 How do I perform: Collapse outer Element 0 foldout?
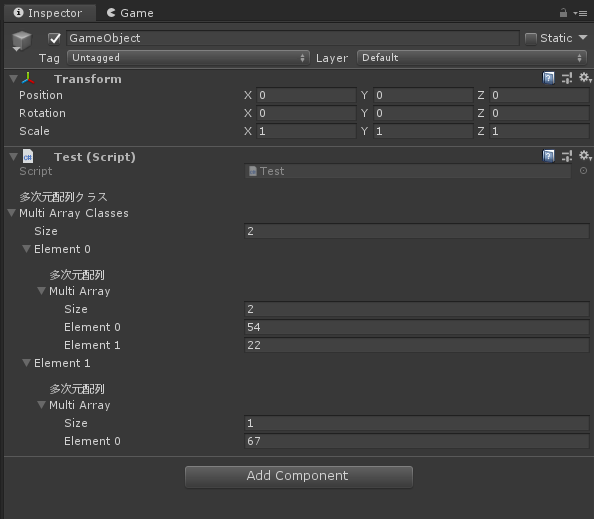[27, 249]
